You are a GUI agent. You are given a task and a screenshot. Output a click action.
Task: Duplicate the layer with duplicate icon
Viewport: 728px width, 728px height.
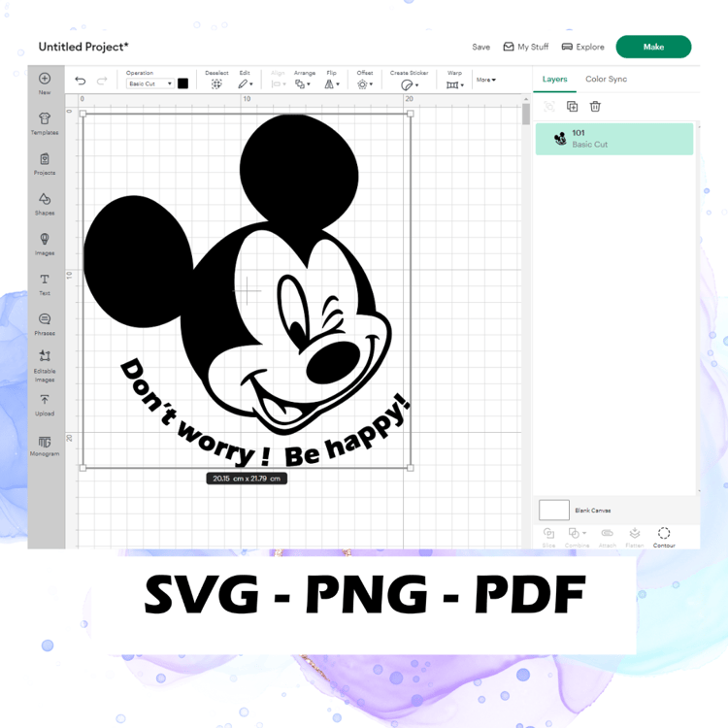(x=572, y=107)
